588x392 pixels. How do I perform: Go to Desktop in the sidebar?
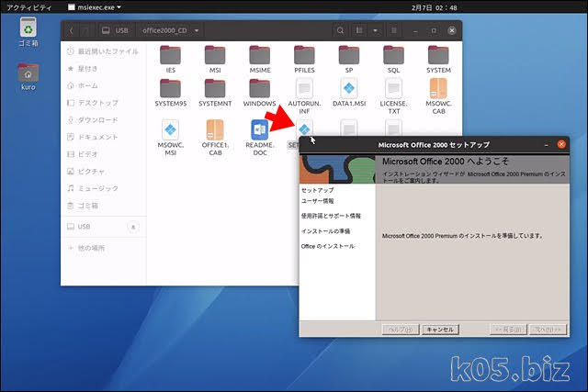coord(103,103)
